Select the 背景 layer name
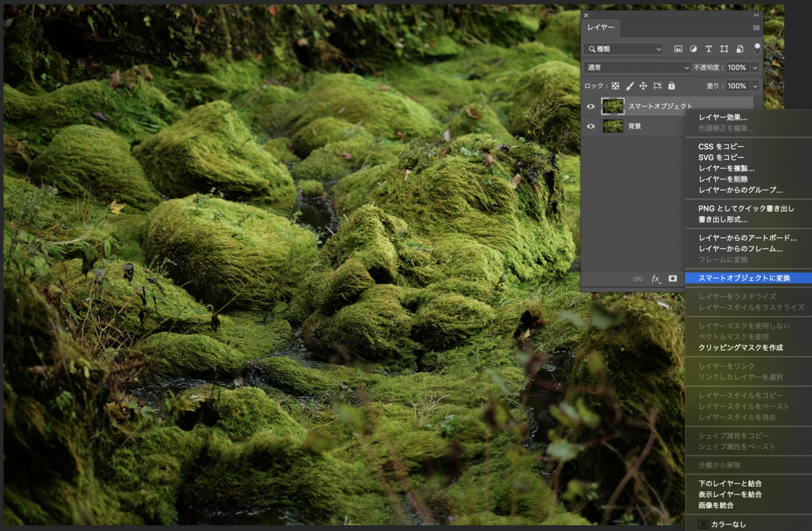 click(635, 126)
